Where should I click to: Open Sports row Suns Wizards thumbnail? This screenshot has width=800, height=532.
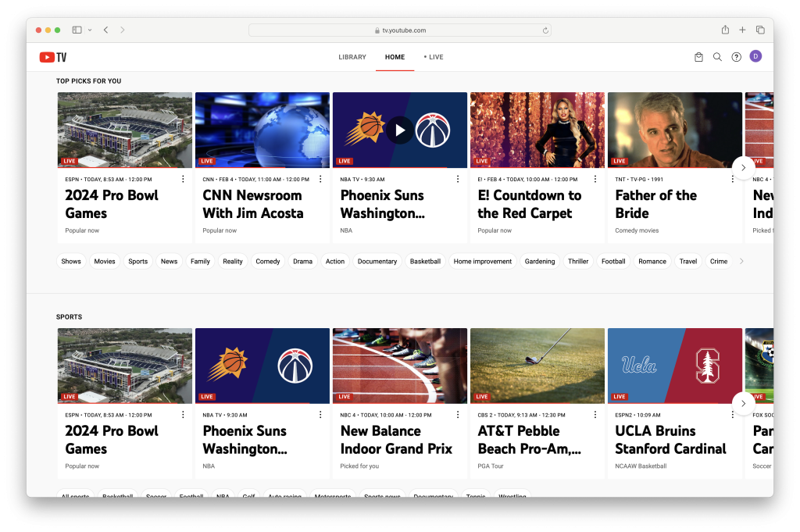click(x=262, y=366)
